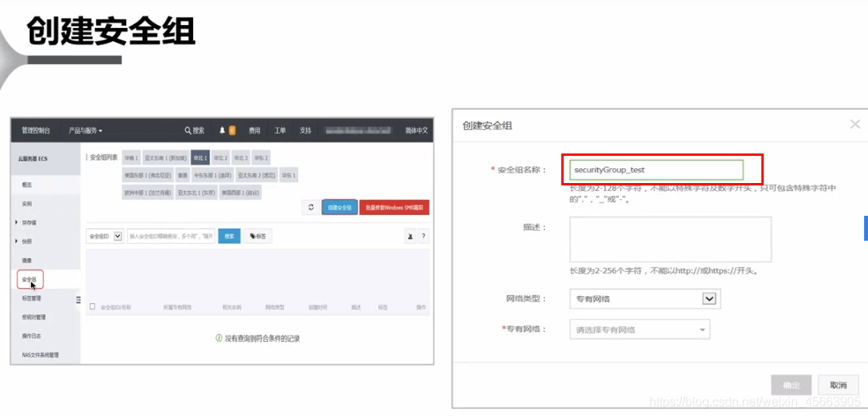This screenshot has width=868, height=416.
Task: Click the 创建时间 column header
Action: (x=317, y=307)
